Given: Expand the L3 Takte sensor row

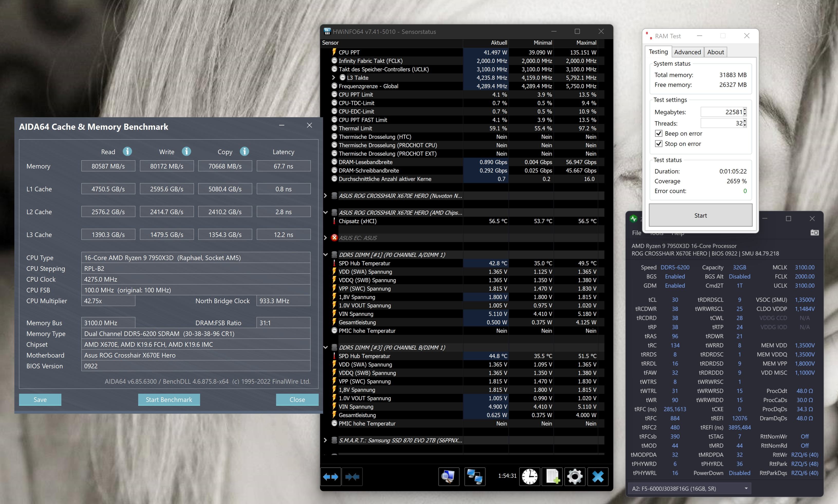Looking at the screenshot, I should click(x=334, y=78).
